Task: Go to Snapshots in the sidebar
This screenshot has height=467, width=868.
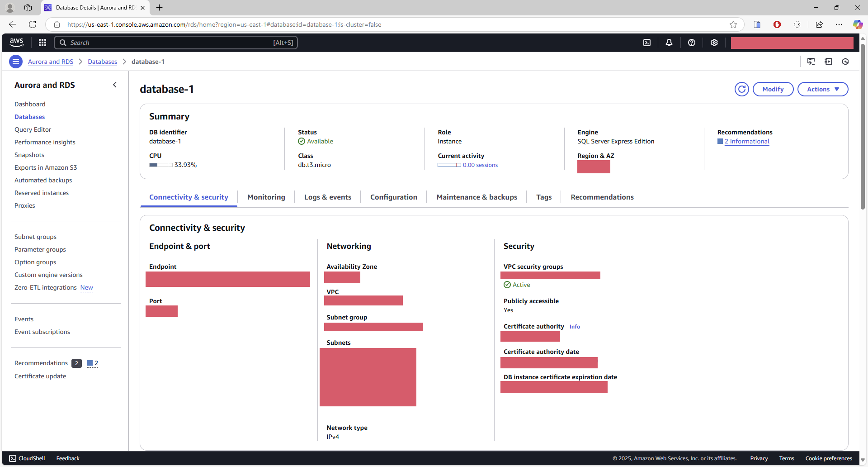Action: click(29, 155)
